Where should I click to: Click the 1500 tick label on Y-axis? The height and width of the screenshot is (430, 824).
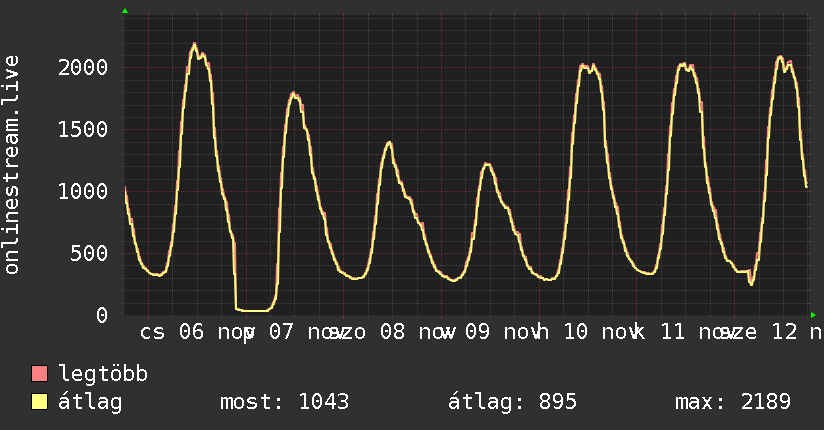tap(84, 129)
